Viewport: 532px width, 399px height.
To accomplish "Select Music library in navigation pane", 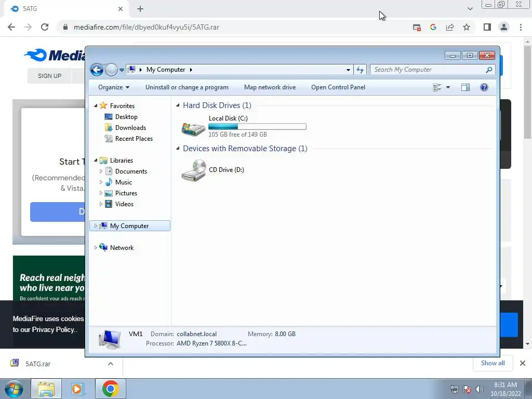I will click(x=124, y=182).
